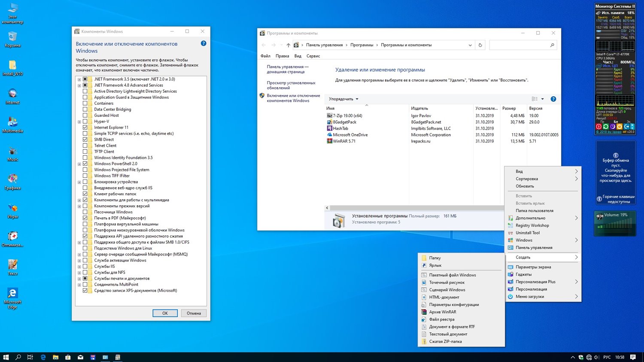Image resolution: width=644 pixels, height=362 pixels.
Task: Launch Edge from the taskbar
Action: click(x=43, y=357)
